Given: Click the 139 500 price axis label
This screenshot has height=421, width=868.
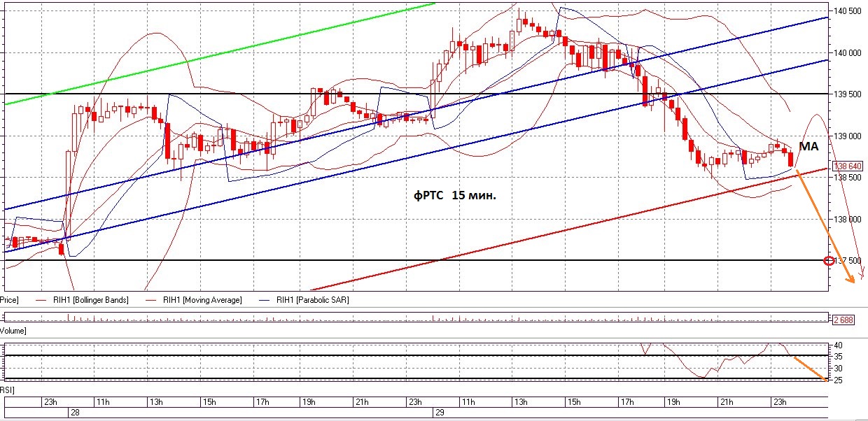Looking at the screenshot, I should [847, 94].
